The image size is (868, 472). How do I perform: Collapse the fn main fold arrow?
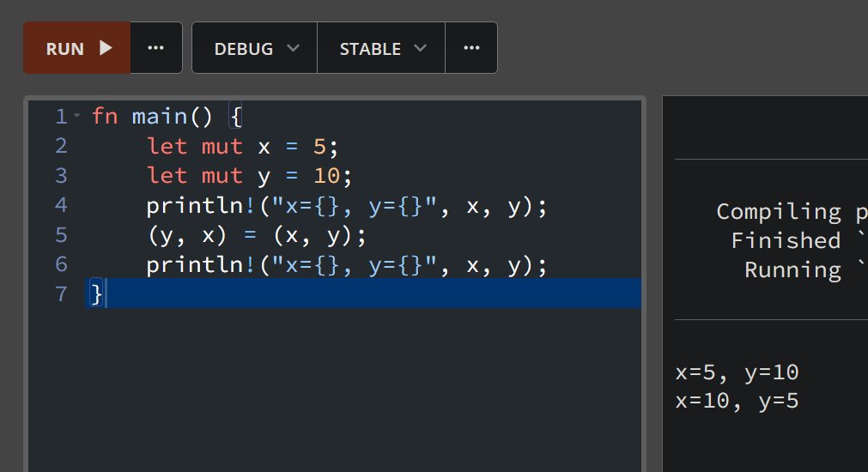pos(77,116)
